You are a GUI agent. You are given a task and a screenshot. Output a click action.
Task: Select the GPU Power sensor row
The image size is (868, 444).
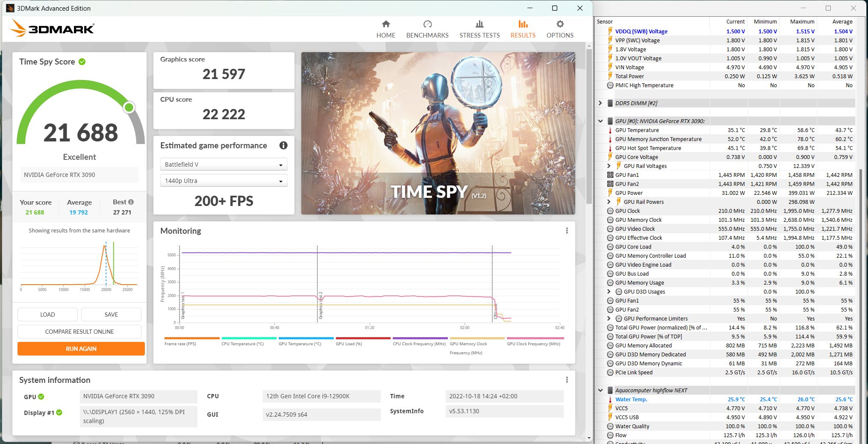pos(725,193)
